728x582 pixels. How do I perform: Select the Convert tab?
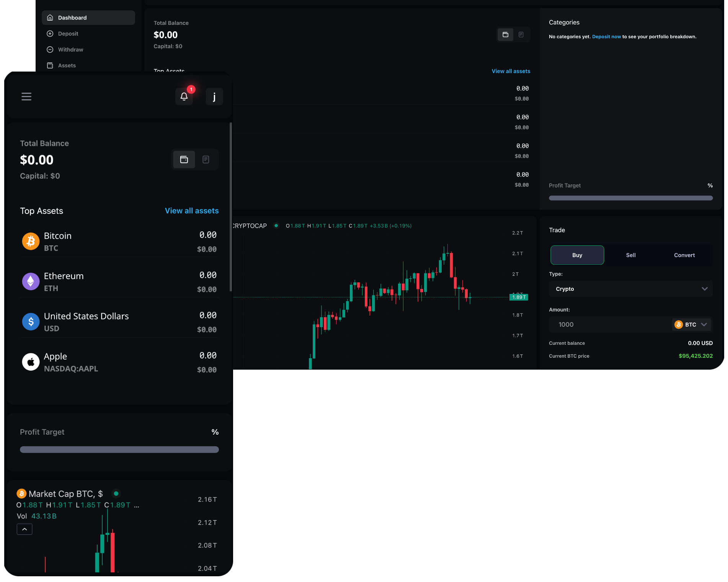pyautogui.click(x=684, y=255)
